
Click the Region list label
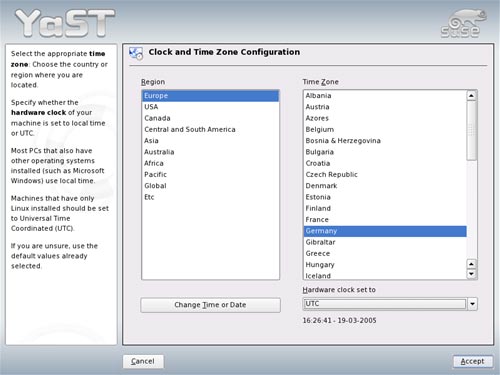153,82
